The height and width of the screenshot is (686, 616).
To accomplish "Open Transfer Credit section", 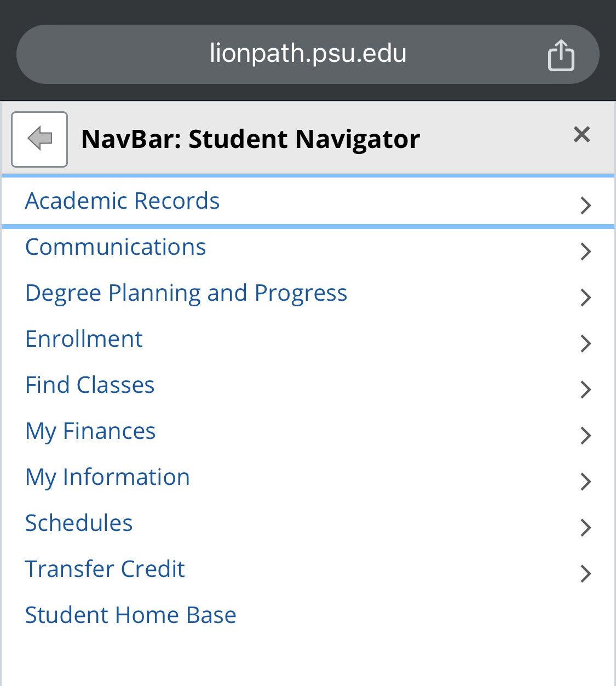I will coord(105,569).
